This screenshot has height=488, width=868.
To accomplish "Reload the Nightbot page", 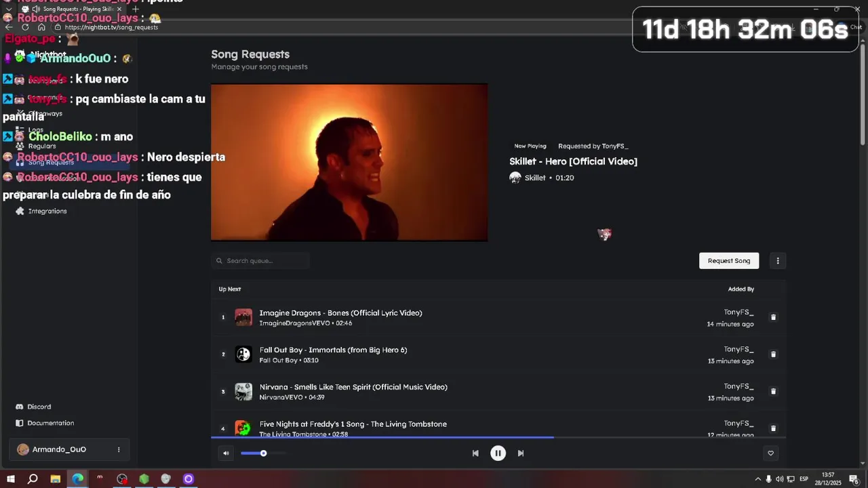I will pos(25,27).
